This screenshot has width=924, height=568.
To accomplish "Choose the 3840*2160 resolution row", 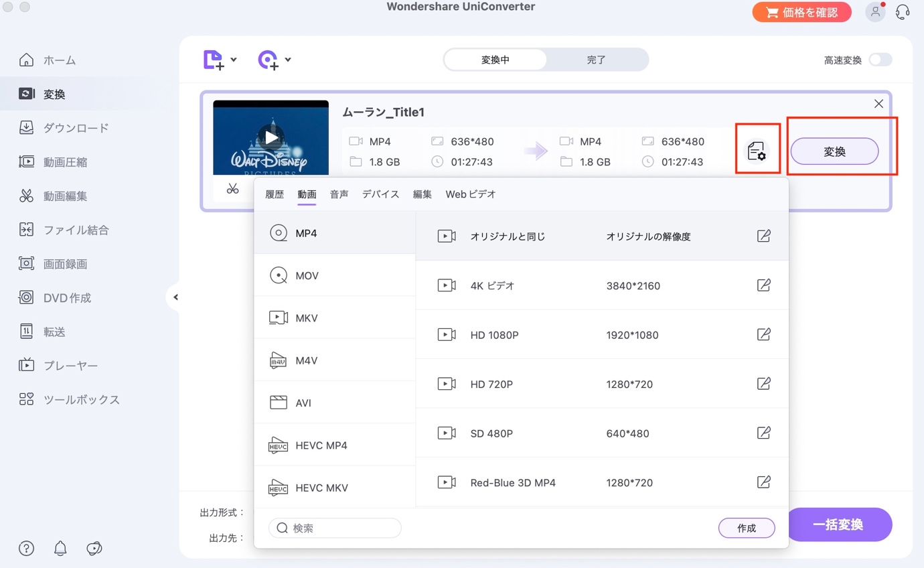I will click(x=602, y=285).
